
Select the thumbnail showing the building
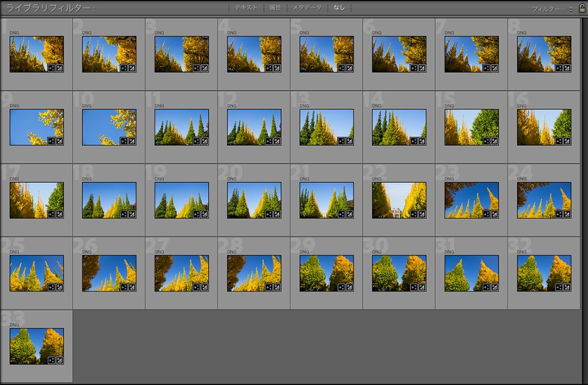click(x=399, y=200)
